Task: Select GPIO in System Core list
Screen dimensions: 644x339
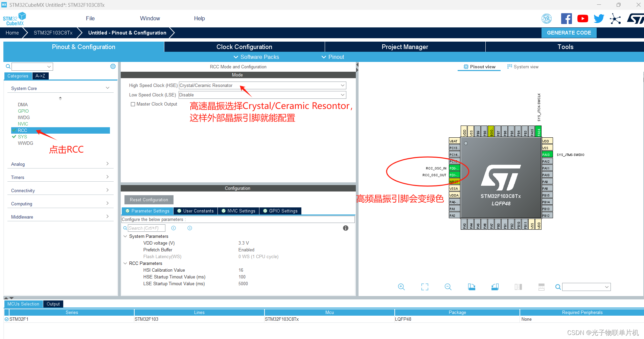Action: point(23,111)
